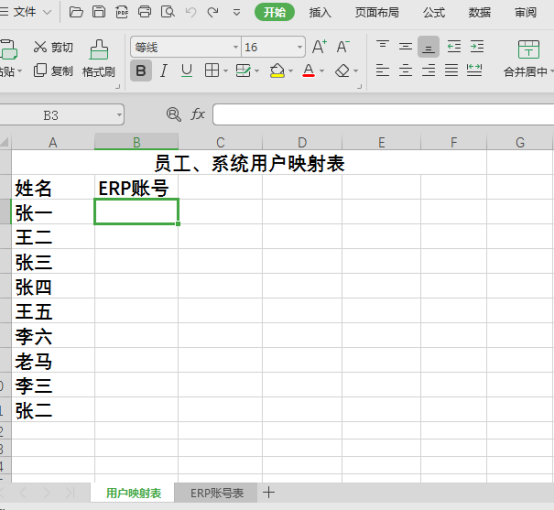
Task: Export to PDF icon in quick toolbar
Action: click(122, 12)
